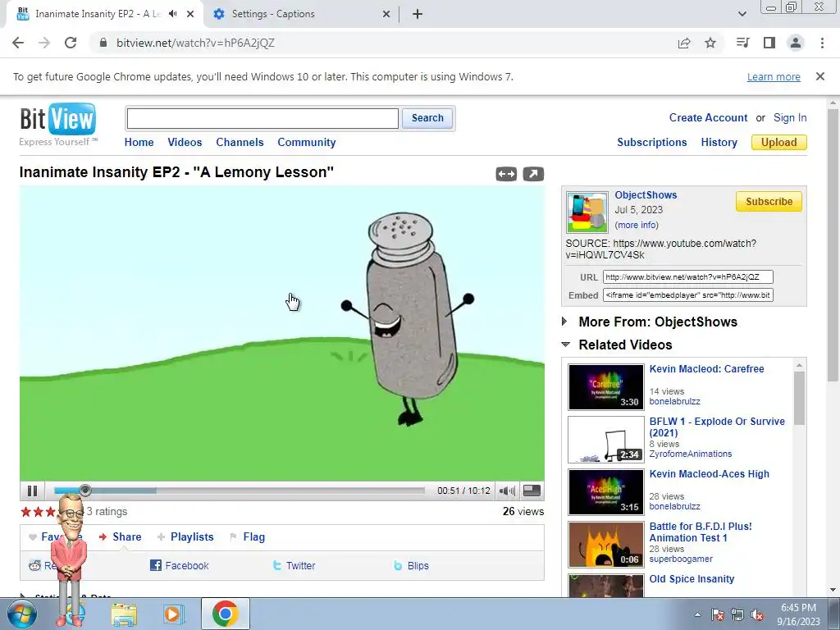Show hidden system tray icons
This screenshot has width=840, height=630.
click(x=697, y=614)
